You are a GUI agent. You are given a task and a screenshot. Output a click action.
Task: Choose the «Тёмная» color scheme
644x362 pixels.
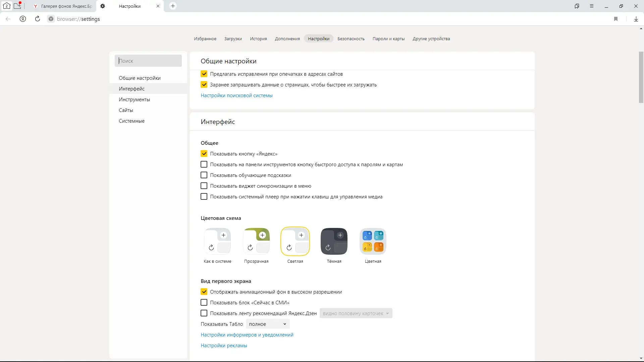(334, 242)
